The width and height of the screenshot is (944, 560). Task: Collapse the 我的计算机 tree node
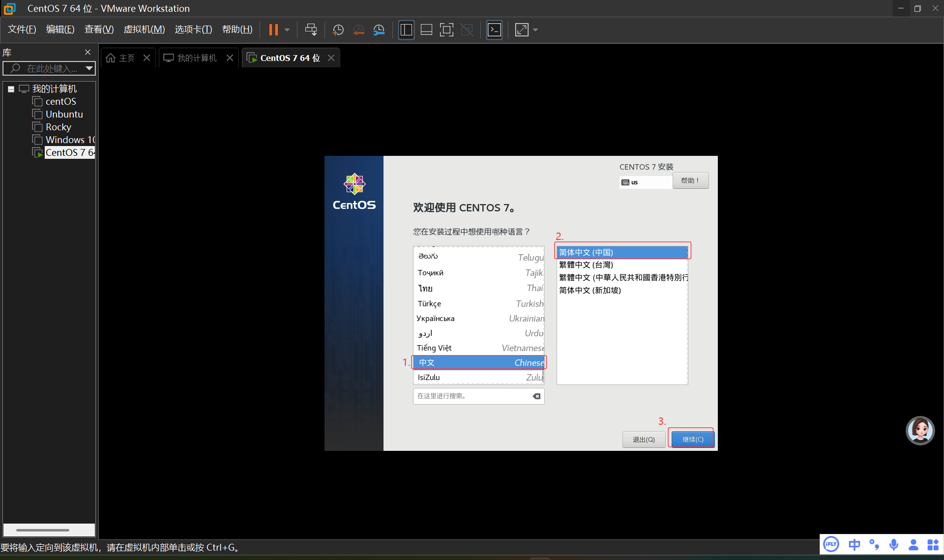[11, 89]
